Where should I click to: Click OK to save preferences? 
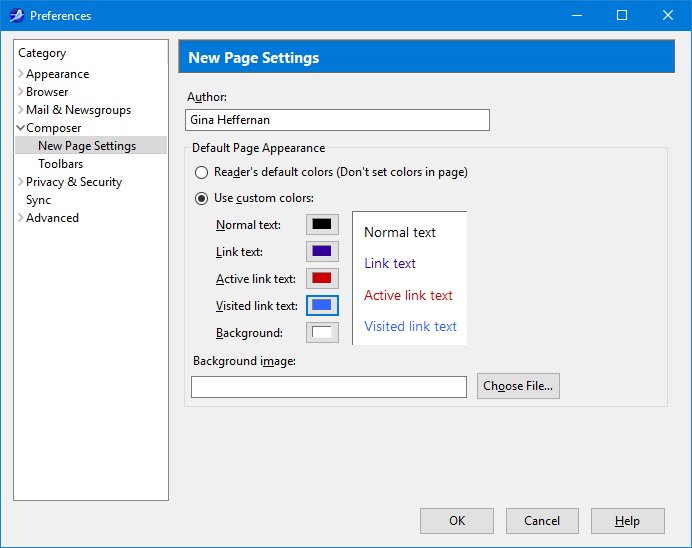click(x=457, y=521)
